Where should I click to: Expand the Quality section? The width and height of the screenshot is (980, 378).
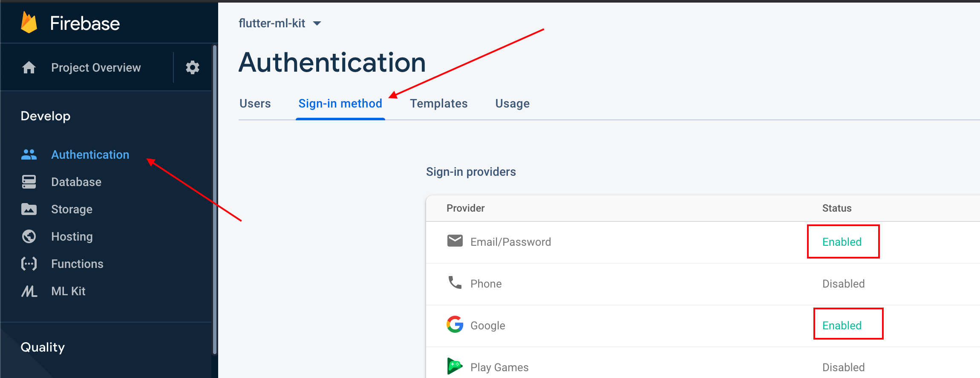[x=42, y=347]
